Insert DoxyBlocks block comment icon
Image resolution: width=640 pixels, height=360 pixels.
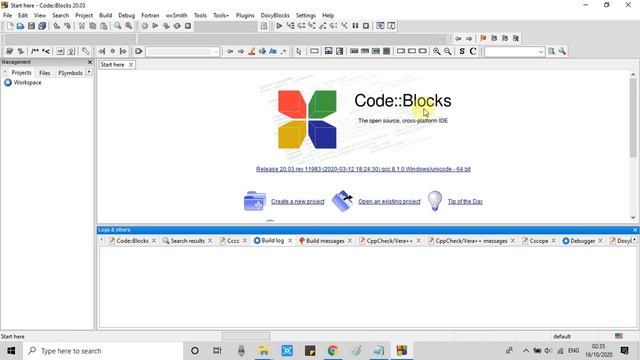coord(35,51)
